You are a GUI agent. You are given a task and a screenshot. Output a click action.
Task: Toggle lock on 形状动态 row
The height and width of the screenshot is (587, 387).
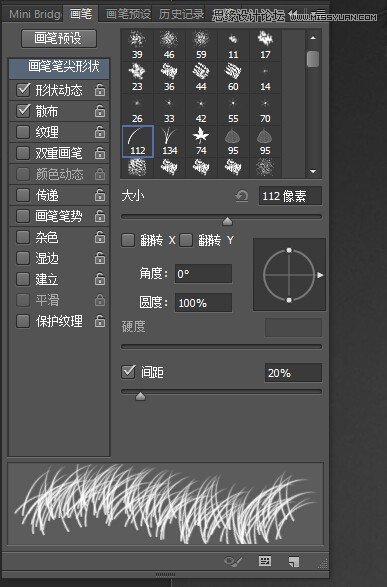point(100,90)
